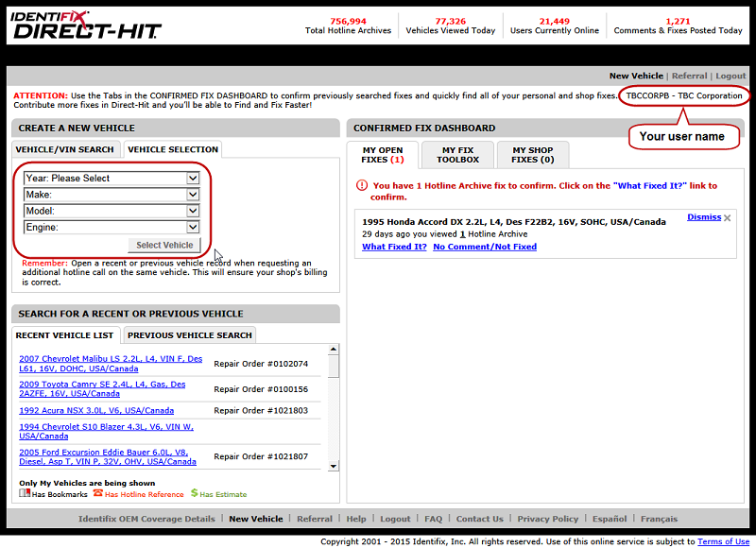The image size is (756, 548).
Task: Open Help from the footer
Action: pyautogui.click(x=356, y=519)
